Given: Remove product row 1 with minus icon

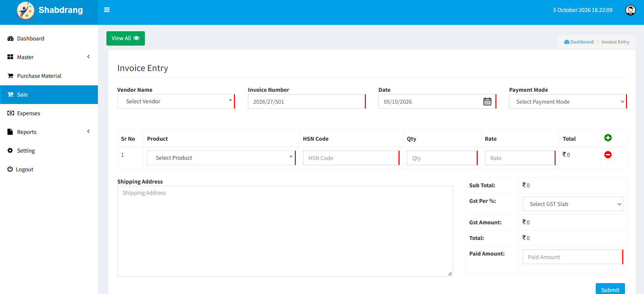Looking at the screenshot, I should click(608, 155).
